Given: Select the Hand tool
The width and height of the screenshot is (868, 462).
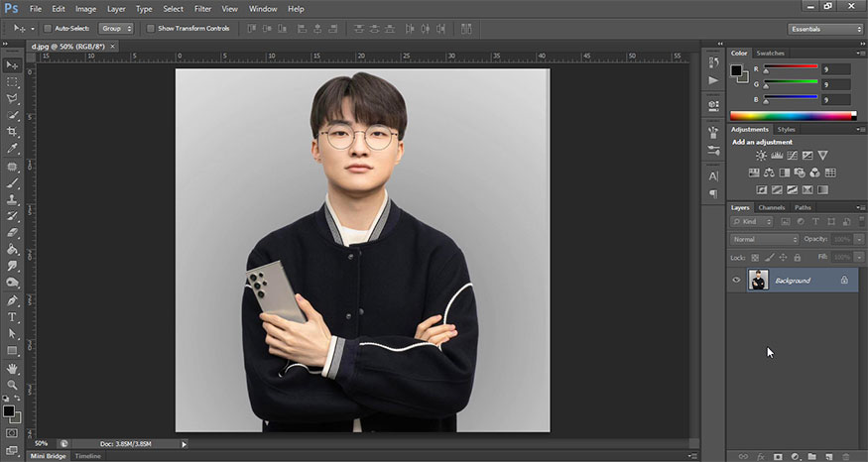Looking at the screenshot, I should click(12, 369).
